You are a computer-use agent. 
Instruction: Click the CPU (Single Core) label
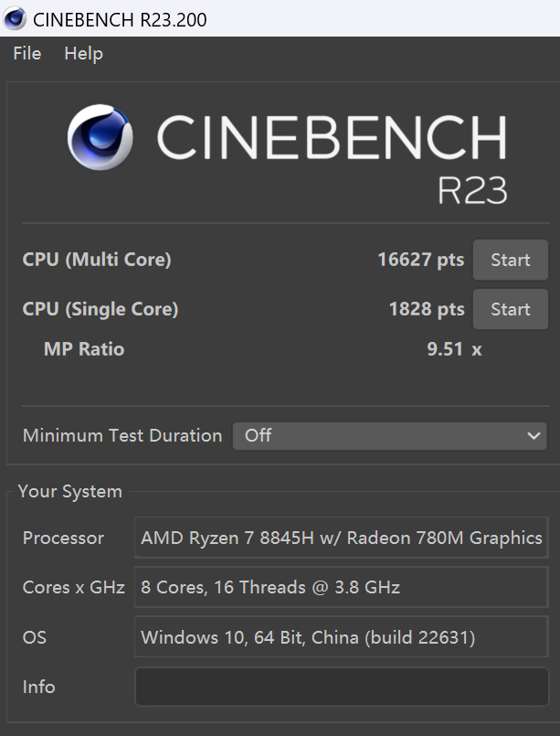(100, 309)
